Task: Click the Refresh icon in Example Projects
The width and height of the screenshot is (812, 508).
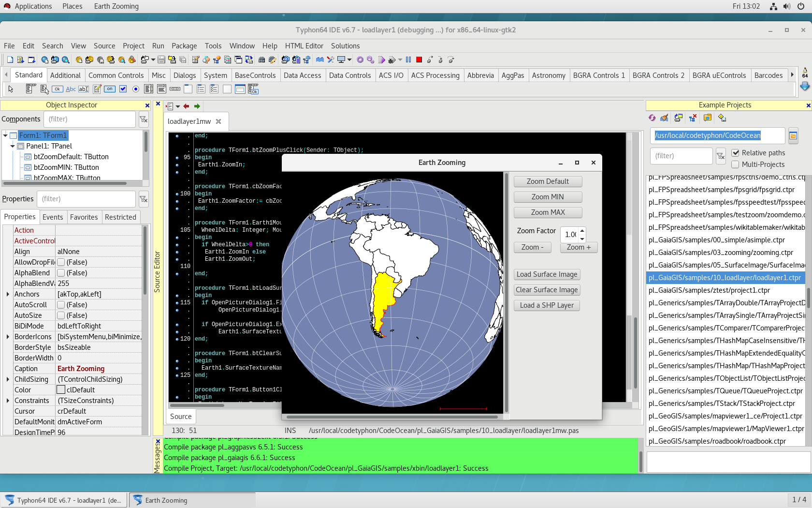Action: click(652, 118)
